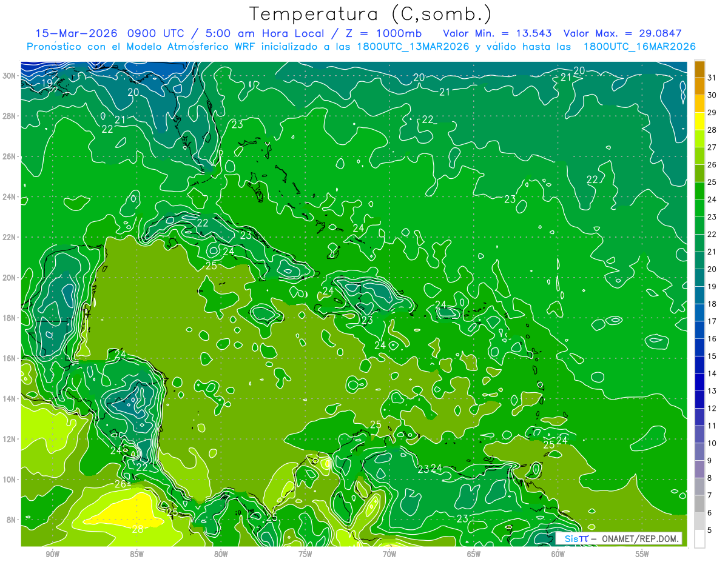Screen dimensions: 728x562
Task: Click the 22N latitude axis label
Action: 9,237
